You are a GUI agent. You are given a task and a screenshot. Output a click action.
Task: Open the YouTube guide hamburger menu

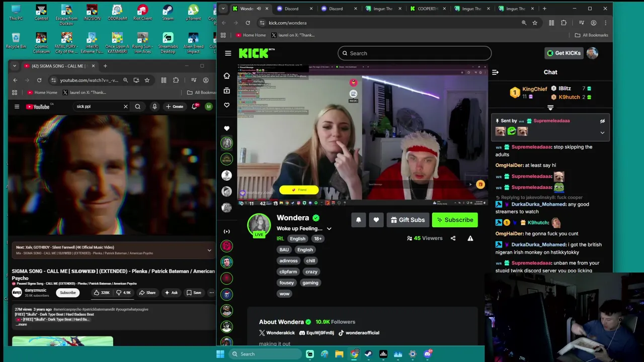click(17, 107)
